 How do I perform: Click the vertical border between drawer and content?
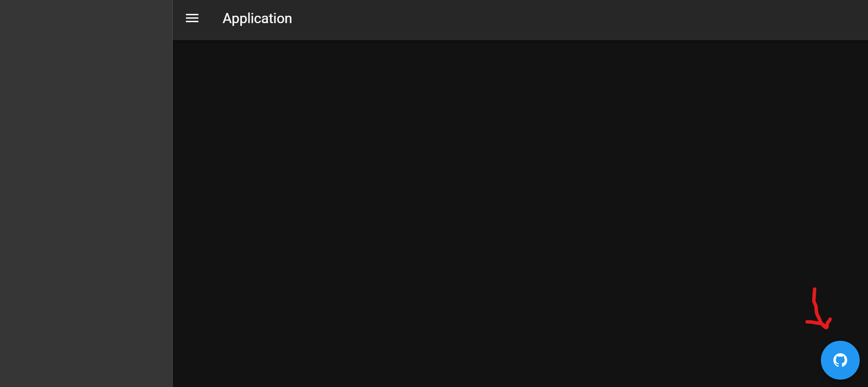click(172, 193)
